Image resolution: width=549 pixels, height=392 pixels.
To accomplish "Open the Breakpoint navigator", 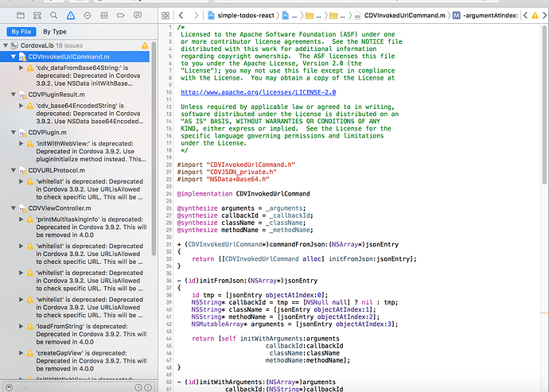I will [121, 15].
